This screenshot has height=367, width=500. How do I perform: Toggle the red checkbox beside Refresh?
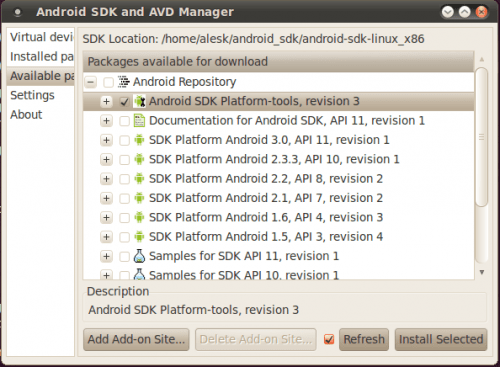pos(329,339)
